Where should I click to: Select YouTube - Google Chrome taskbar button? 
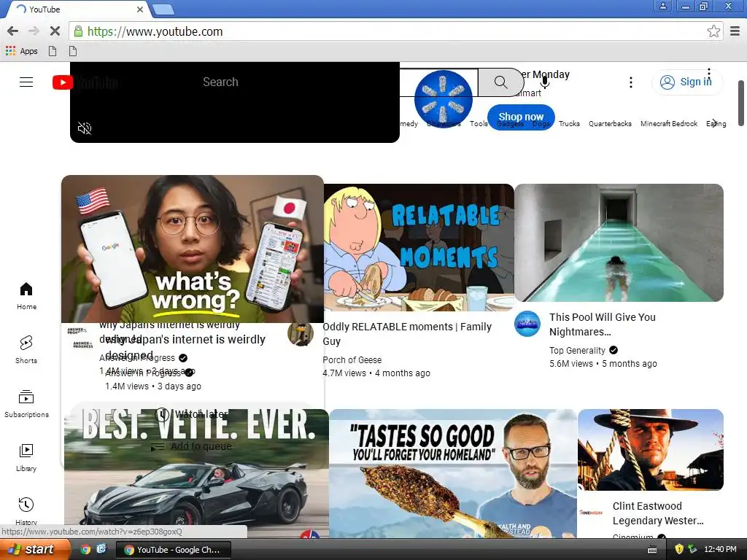pos(174,550)
